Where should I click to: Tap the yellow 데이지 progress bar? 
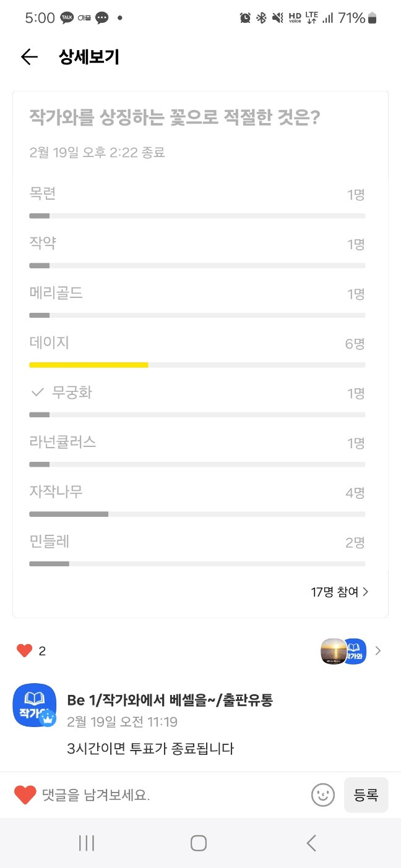(x=88, y=365)
